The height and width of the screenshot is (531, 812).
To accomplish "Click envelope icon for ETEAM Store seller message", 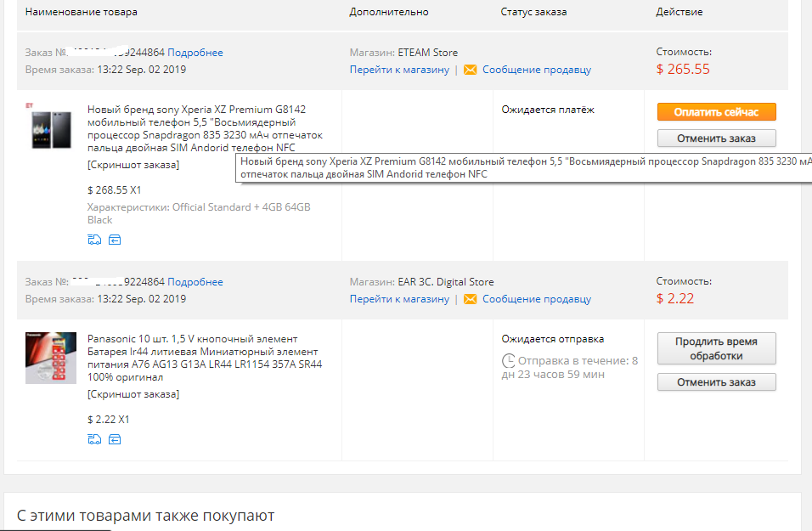I will pos(471,70).
